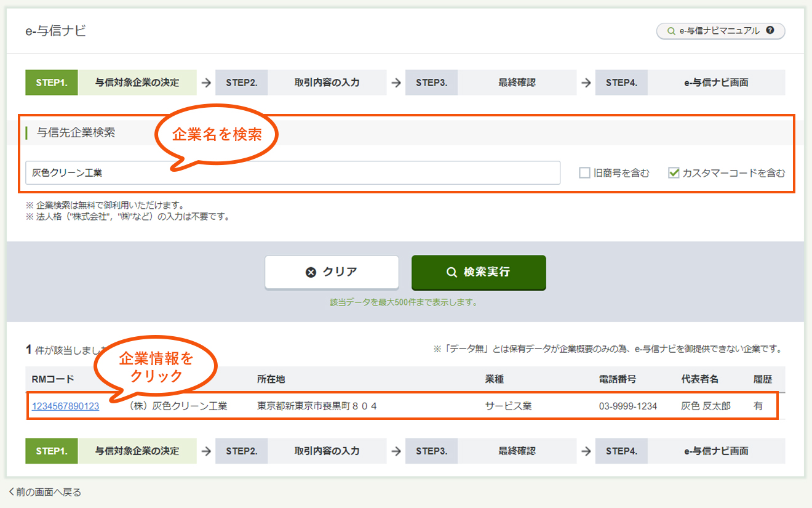Click the クリア button to reset the search
This screenshot has width=812, height=508.
tap(332, 272)
